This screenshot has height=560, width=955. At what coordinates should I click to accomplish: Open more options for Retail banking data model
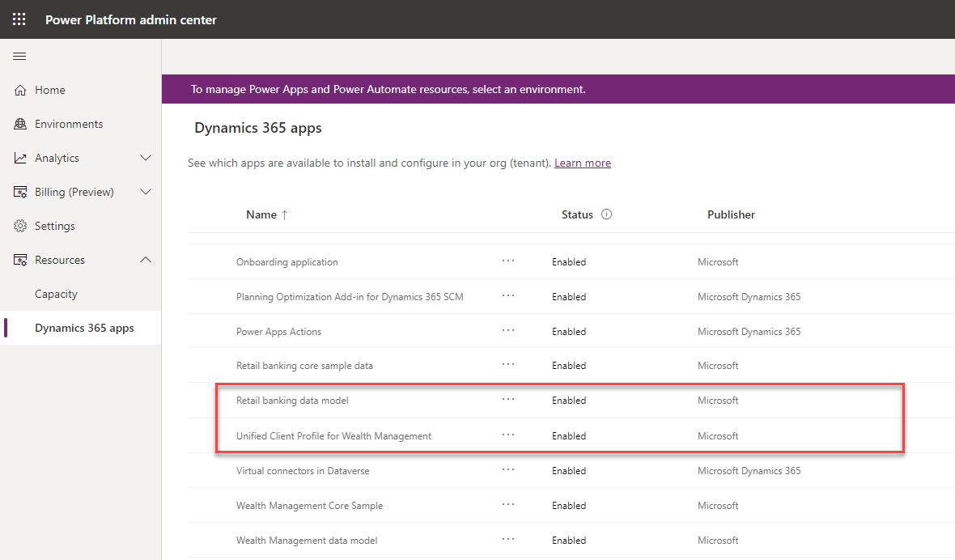pyautogui.click(x=508, y=399)
